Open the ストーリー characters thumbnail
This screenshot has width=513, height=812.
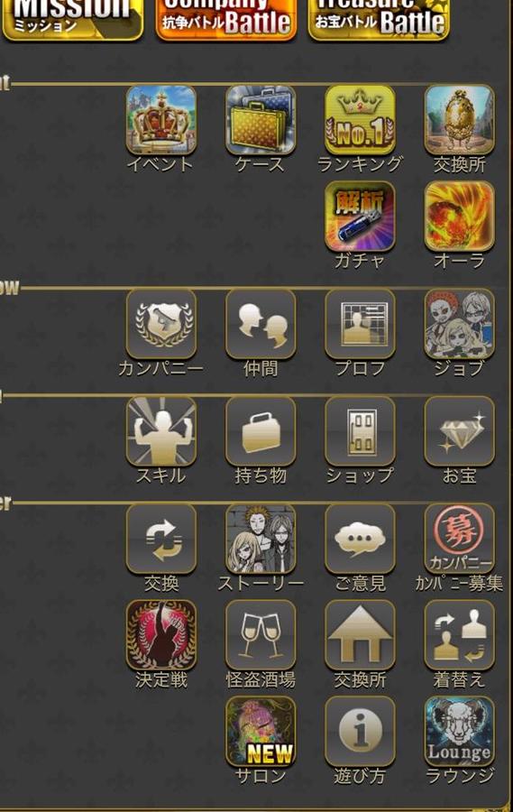click(x=261, y=539)
